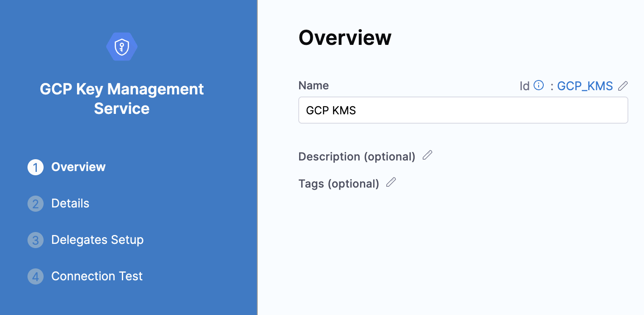This screenshot has width=644, height=315.
Task: Click the step 2 circle in the sidebar
Action: click(x=35, y=203)
